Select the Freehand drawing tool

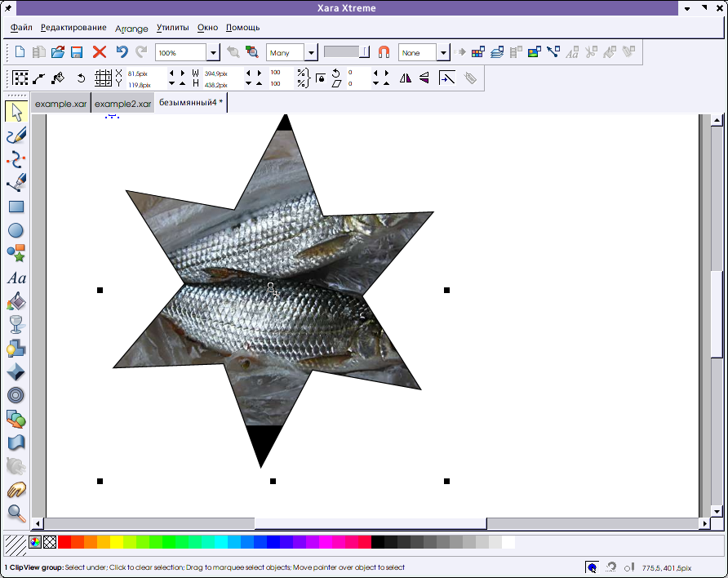[x=16, y=136]
